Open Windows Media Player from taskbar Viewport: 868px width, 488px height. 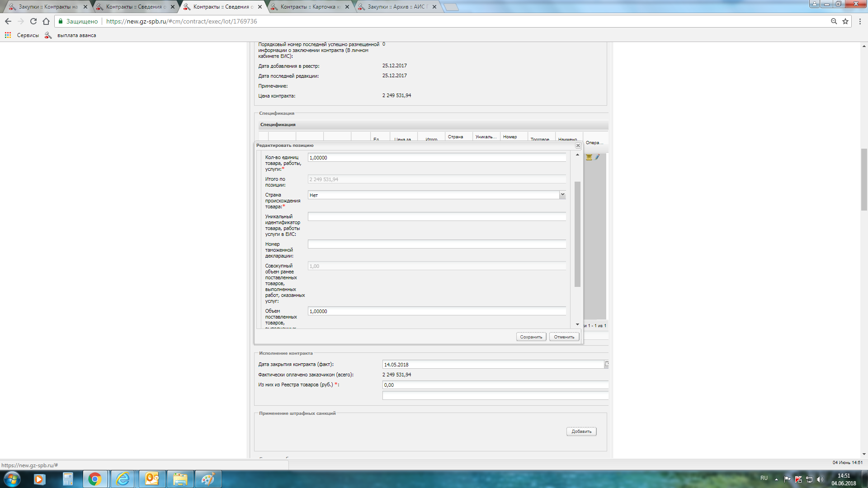click(x=39, y=479)
